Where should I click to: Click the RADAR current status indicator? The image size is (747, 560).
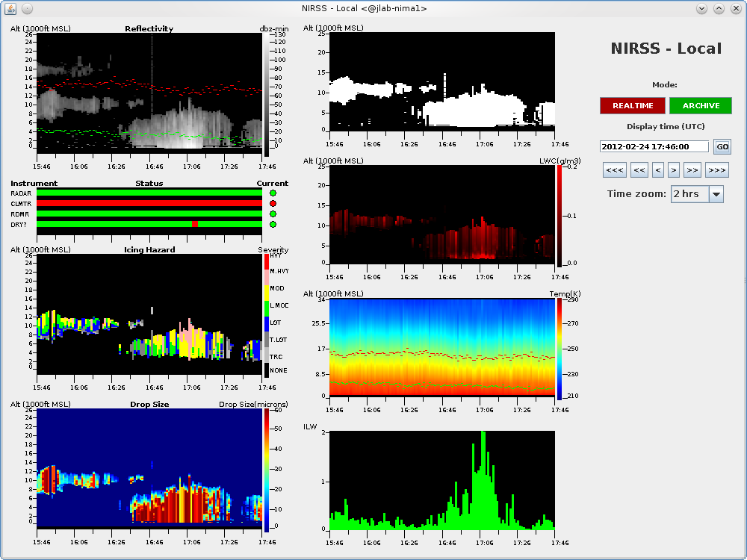[273, 193]
